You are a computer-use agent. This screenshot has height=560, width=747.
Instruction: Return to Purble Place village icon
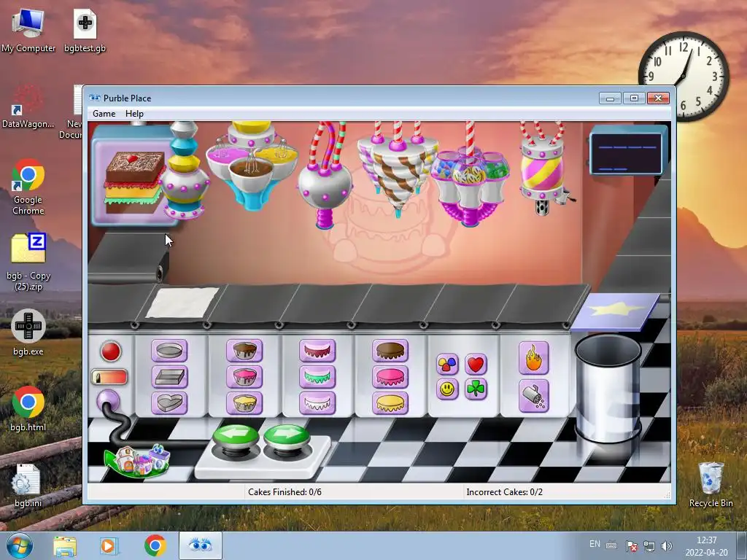(x=136, y=461)
